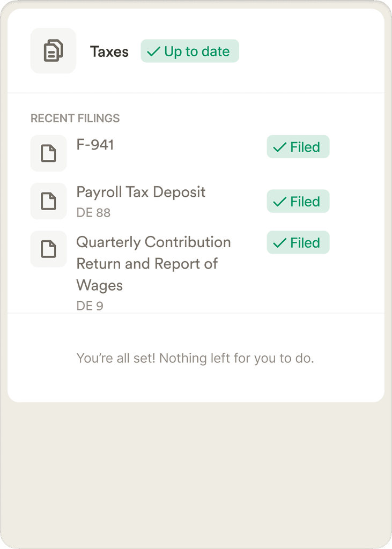Image resolution: width=392 pixels, height=549 pixels.
Task: Click the DE 9 form code
Action: [90, 306]
